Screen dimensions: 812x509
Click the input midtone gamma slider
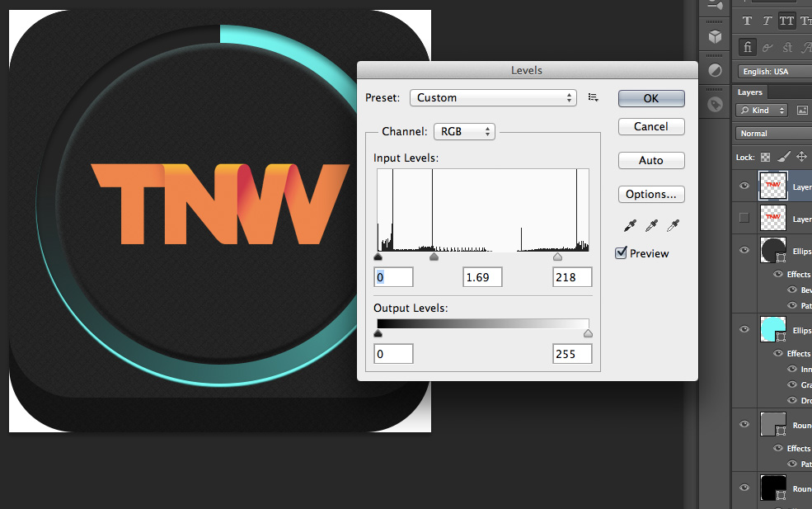tap(434, 257)
